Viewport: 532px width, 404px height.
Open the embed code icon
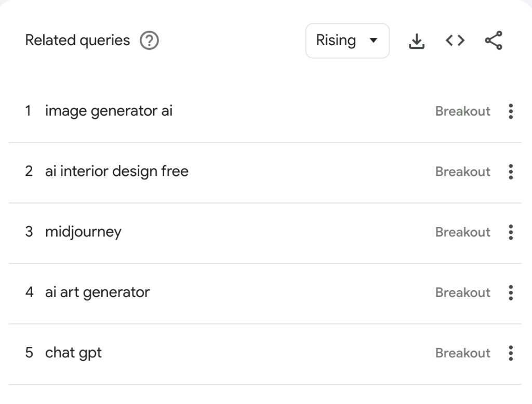pos(455,41)
